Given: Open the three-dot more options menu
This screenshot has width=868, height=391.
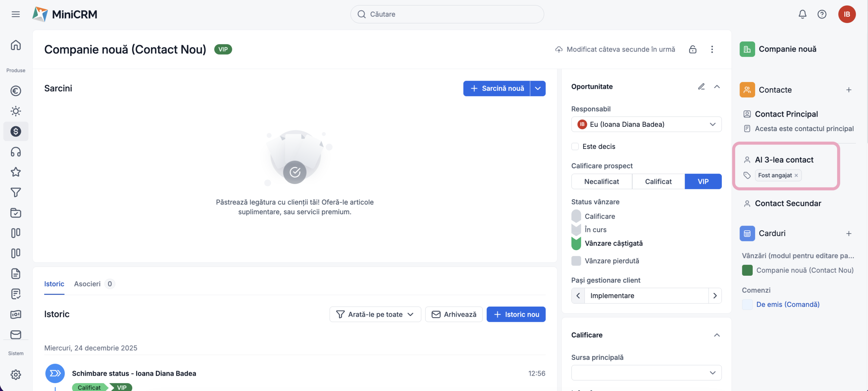Looking at the screenshot, I should click(712, 50).
